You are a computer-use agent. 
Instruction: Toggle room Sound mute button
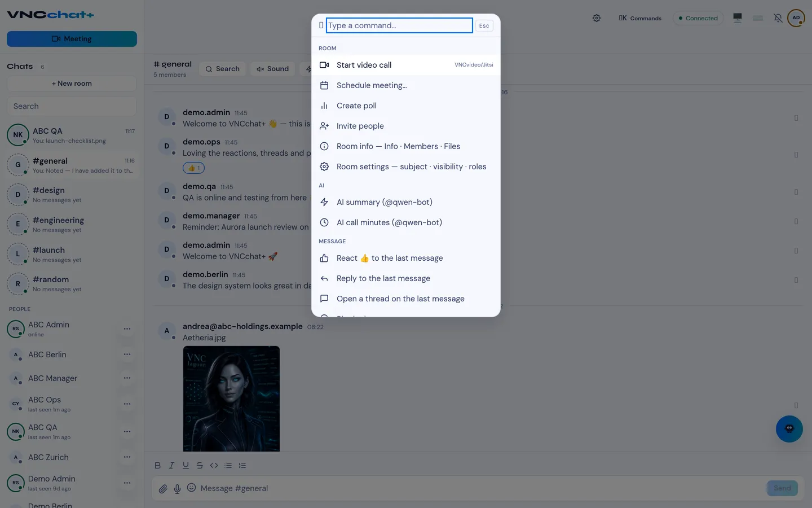point(272,69)
